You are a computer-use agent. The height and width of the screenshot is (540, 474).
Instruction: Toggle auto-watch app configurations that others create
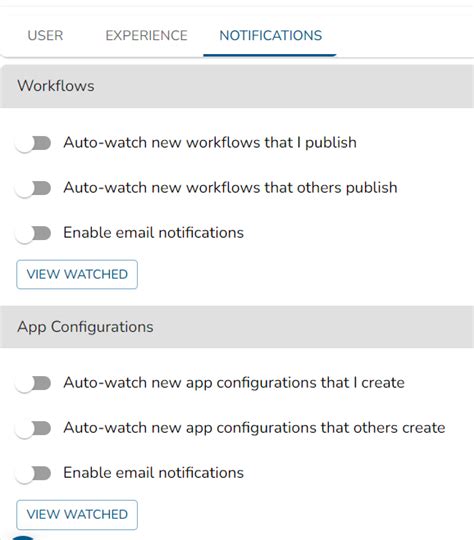(x=33, y=428)
